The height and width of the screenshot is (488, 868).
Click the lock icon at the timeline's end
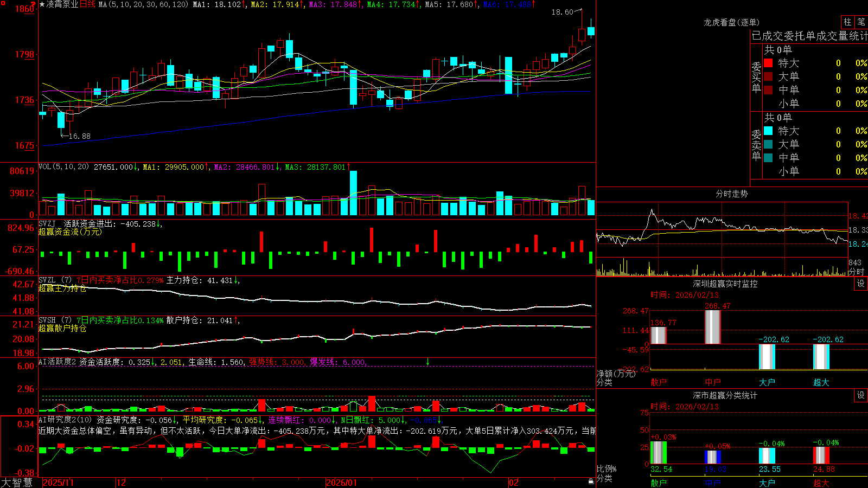pyautogui.click(x=591, y=481)
